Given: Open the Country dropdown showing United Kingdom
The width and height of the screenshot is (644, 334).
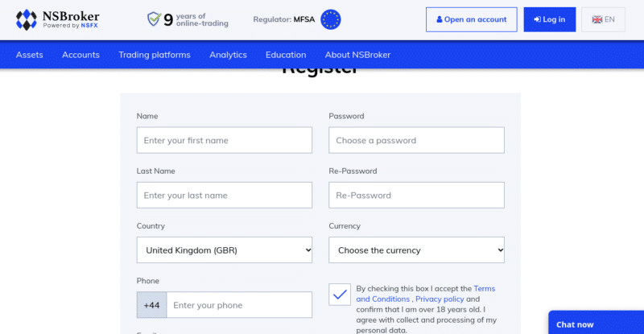Looking at the screenshot, I should pyautogui.click(x=225, y=249).
